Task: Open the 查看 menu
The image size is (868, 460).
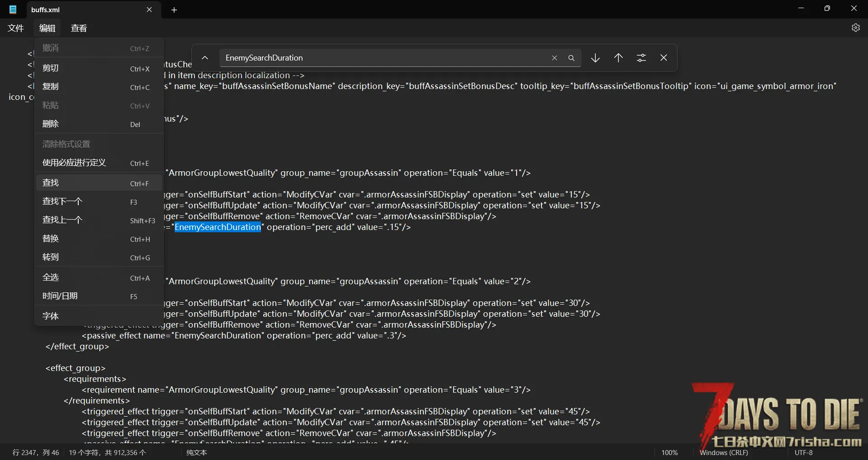Action: tap(79, 28)
